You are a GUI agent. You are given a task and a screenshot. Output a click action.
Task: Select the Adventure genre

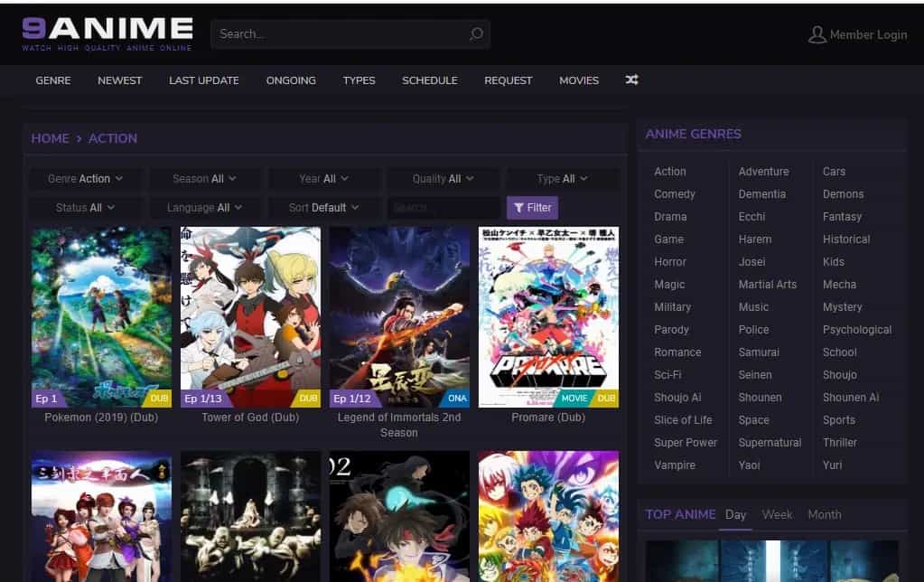click(x=764, y=172)
